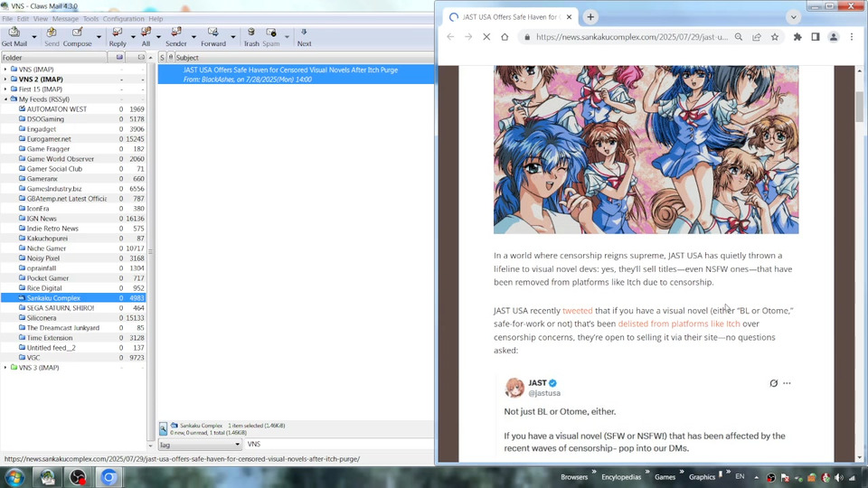Bookmark this page with the star icon
This screenshot has height=488, width=868.
(x=775, y=37)
